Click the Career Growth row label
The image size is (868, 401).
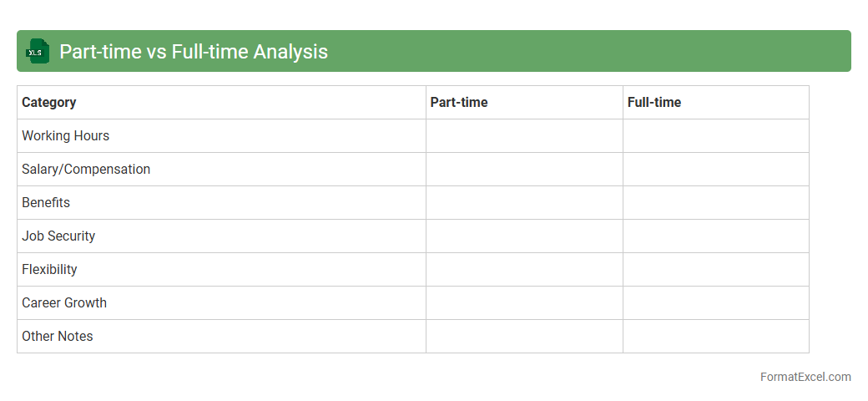click(64, 303)
